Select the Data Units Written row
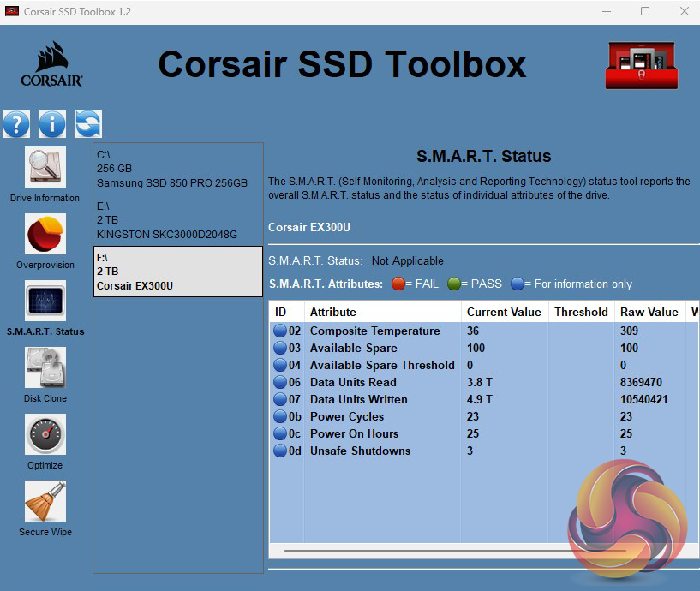 click(358, 399)
